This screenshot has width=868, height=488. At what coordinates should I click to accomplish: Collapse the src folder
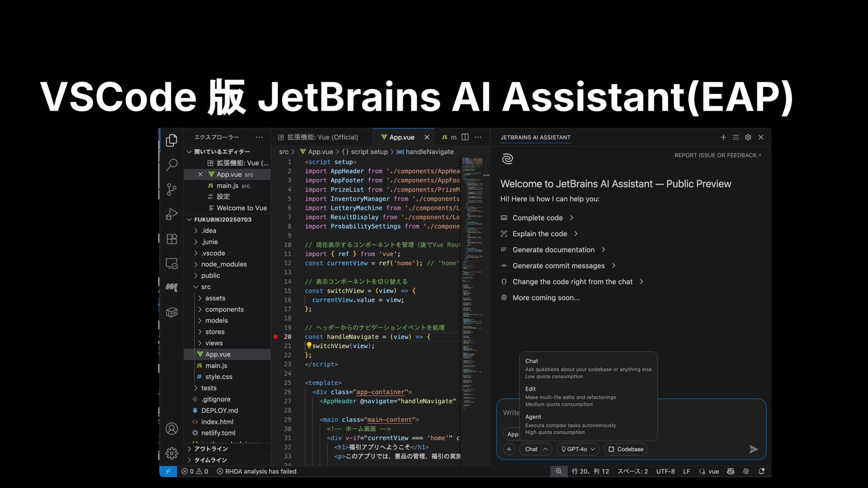coord(227,287)
